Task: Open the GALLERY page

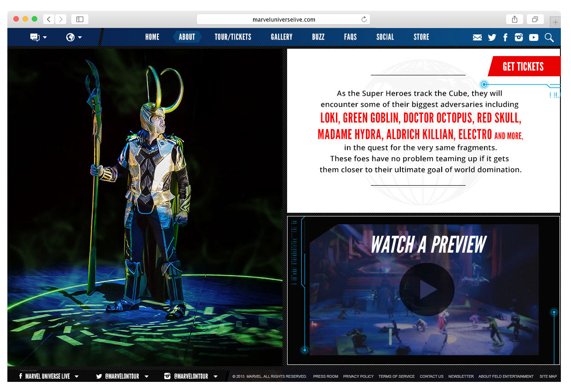Action: point(282,37)
